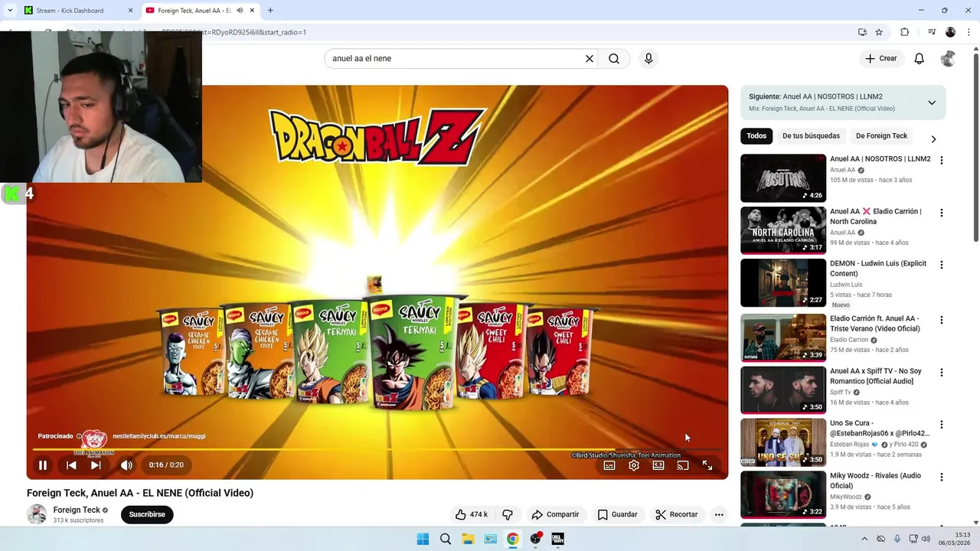Screen dimensions: 980x551
Task: Start voice search with the microphone
Action: [x=648, y=59]
